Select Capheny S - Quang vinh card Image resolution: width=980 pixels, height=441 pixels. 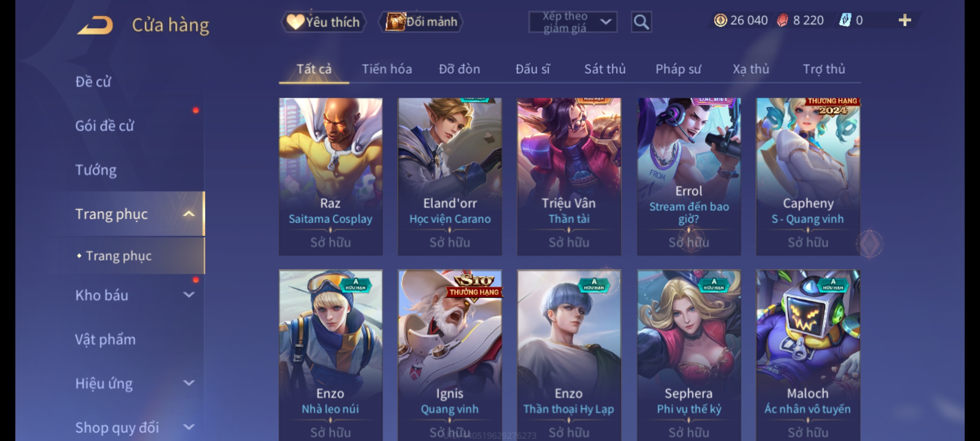coord(808,176)
